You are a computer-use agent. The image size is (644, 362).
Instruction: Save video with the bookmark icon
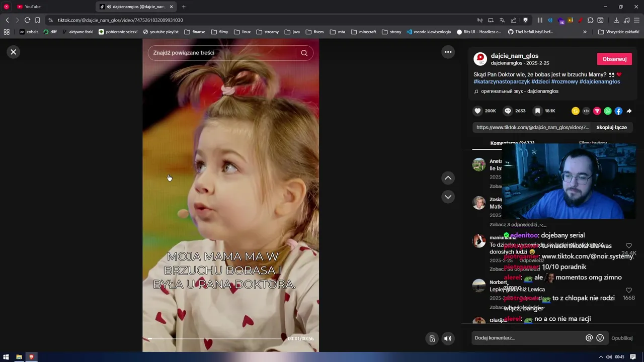tap(537, 111)
